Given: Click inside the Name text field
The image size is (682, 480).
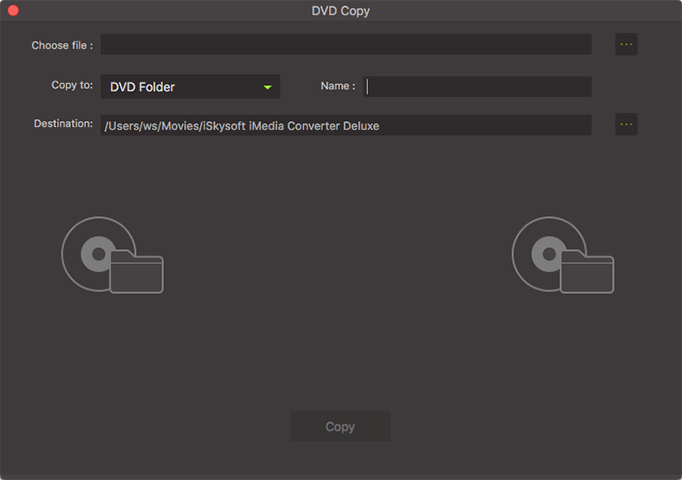Looking at the screenshot, I should (x=478, y=87).
